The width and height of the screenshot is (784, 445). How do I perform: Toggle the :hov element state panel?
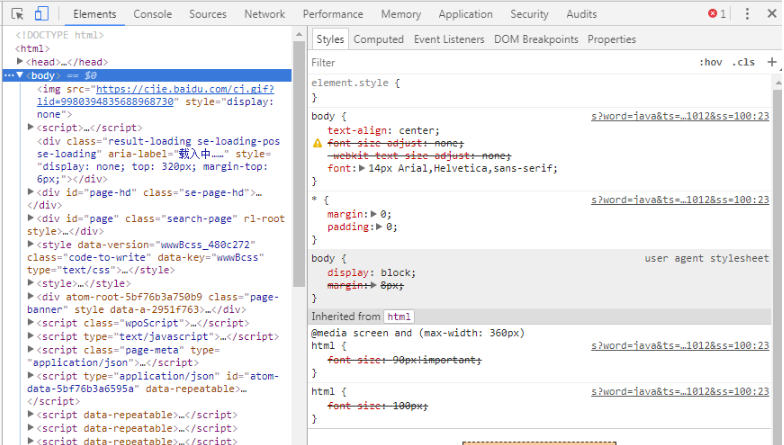point(710,62)
